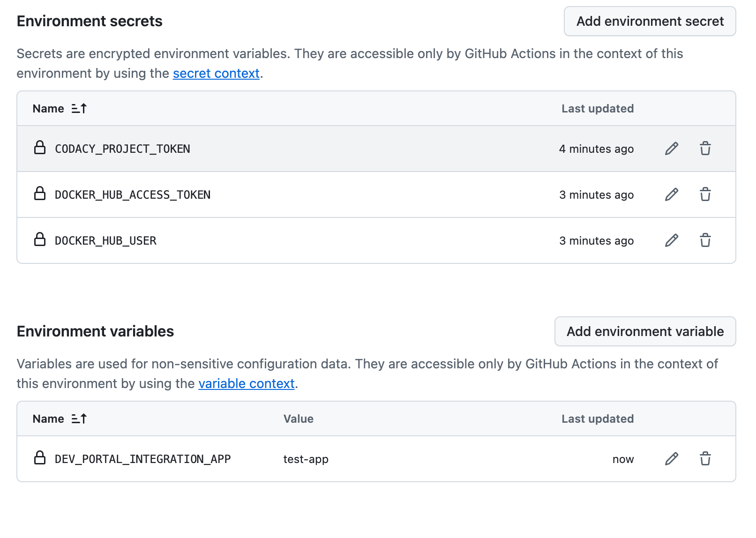Delete the CODACY_PROJECT_TOKEN secret

point(705,149)
